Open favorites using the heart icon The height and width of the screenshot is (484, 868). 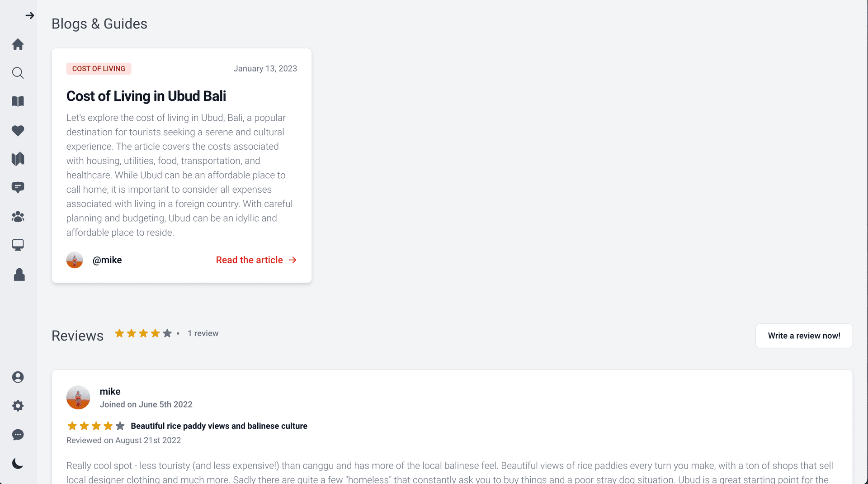pos(18,131)
